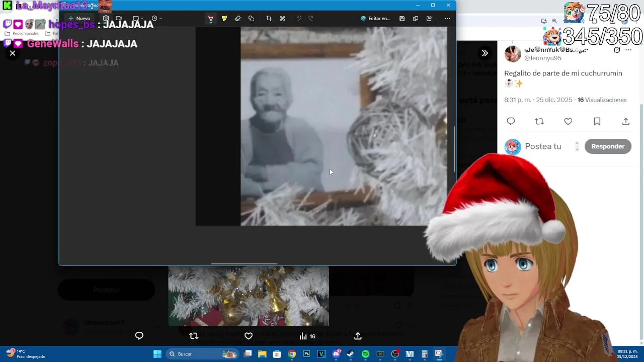Open Steam from taskbar

351,354
